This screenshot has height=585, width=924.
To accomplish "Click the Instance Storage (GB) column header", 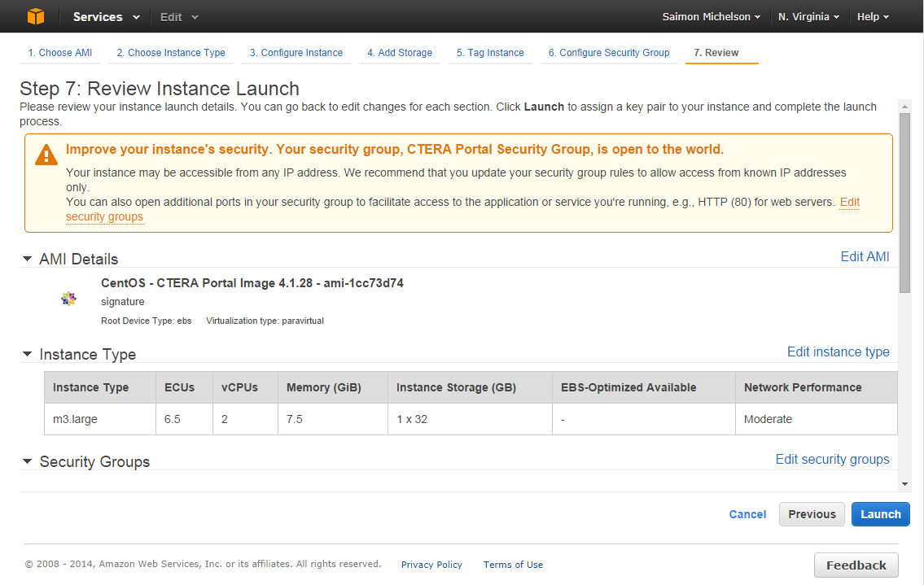I will click(470, 387).
